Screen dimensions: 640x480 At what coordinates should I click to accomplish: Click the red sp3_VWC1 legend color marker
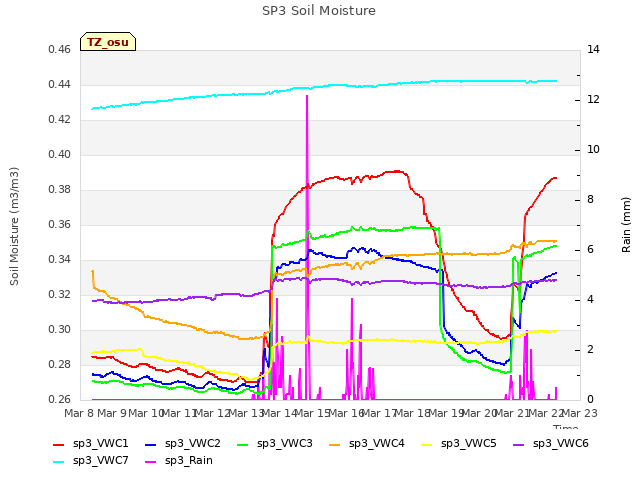pos(59,445)
